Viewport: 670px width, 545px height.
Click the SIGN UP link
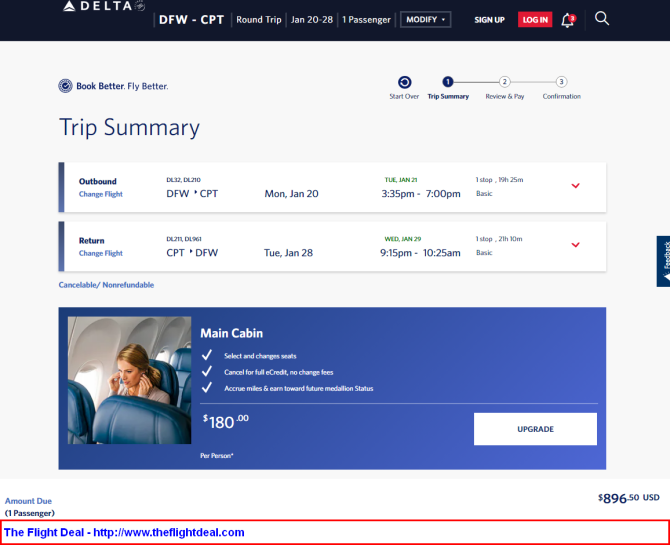(x=489, y=20)
